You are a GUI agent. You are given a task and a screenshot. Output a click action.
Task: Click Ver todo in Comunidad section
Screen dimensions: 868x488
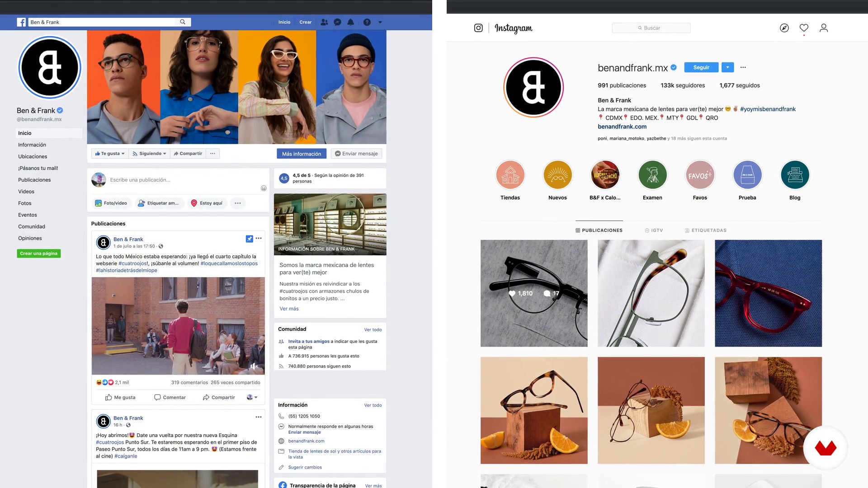coord(373,330)
